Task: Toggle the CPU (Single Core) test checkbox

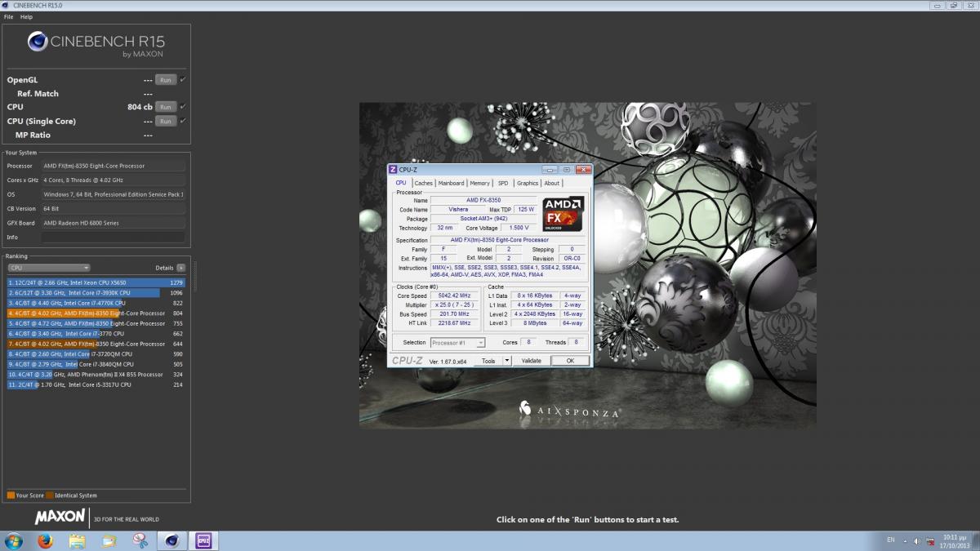Action: [x=183, y=121]
